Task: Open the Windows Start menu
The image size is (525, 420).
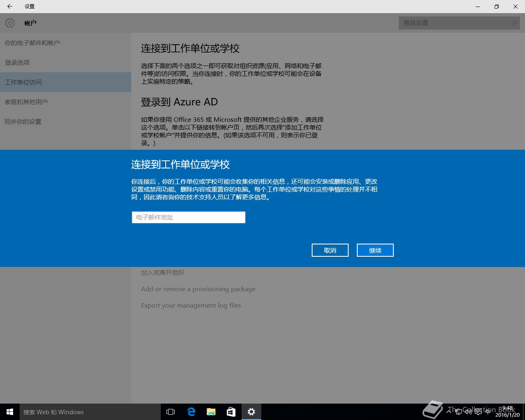Action: click(x=10, y=412)
